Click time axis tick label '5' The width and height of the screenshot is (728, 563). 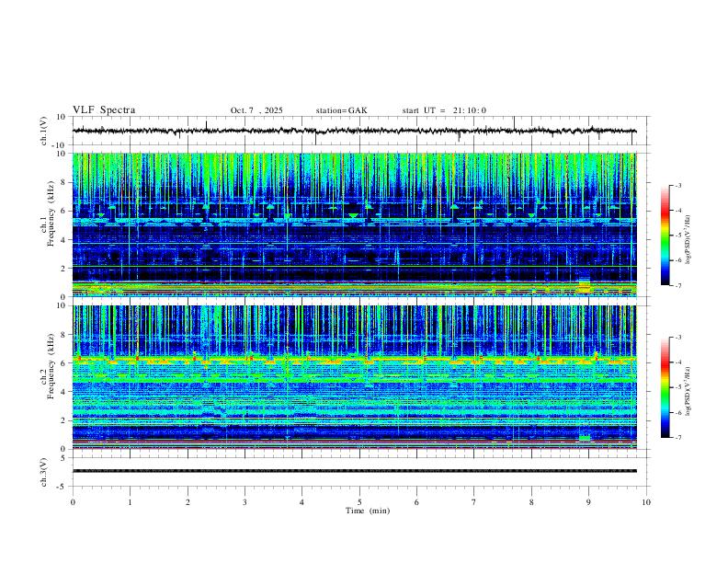click(359, 502)
